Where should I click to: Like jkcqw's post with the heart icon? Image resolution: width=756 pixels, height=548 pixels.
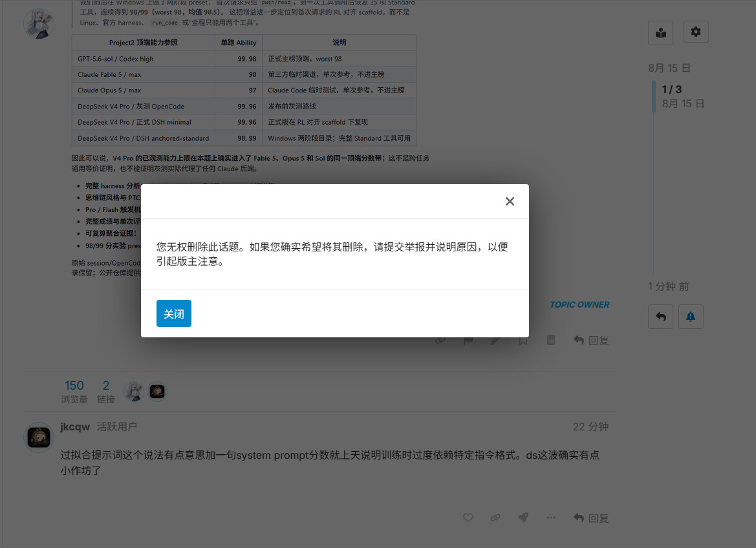(468, 518)
